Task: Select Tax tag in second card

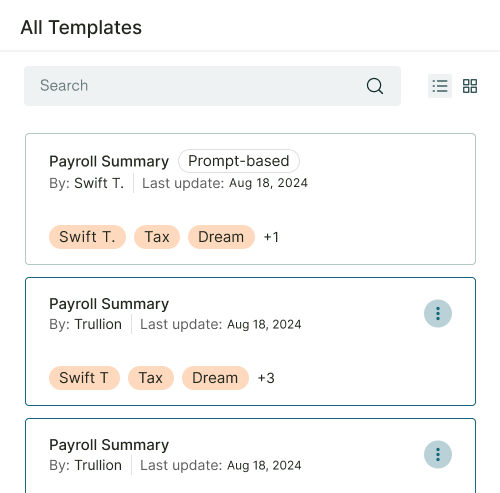Action: click(x=151, y=378)
